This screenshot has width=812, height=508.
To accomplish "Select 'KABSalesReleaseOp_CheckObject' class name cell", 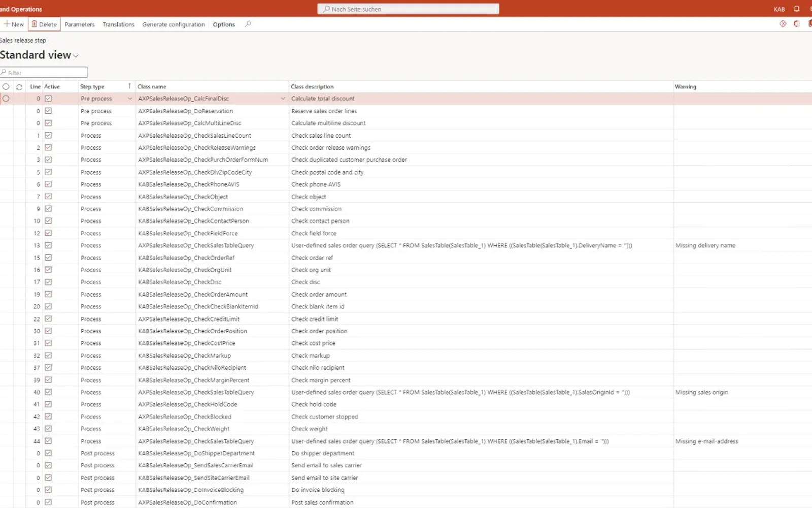I will click(183, 197).
